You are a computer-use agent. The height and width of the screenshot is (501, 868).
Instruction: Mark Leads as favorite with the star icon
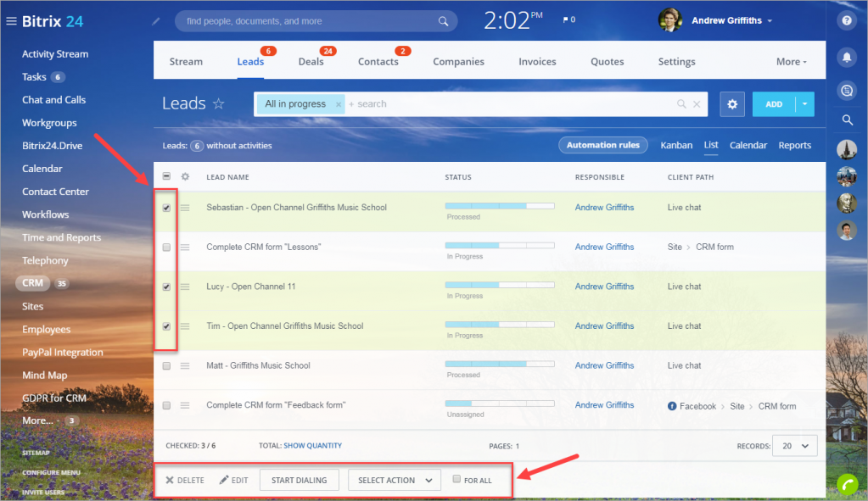[x=219, y=103]
